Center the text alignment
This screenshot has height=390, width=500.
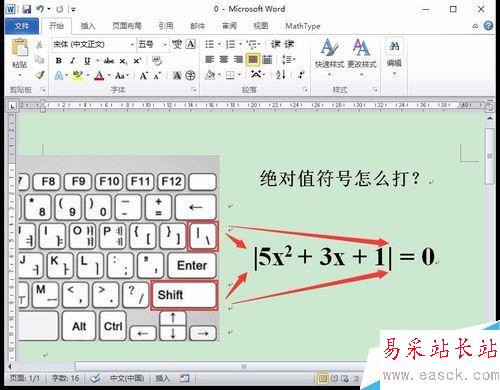point(224,60)
